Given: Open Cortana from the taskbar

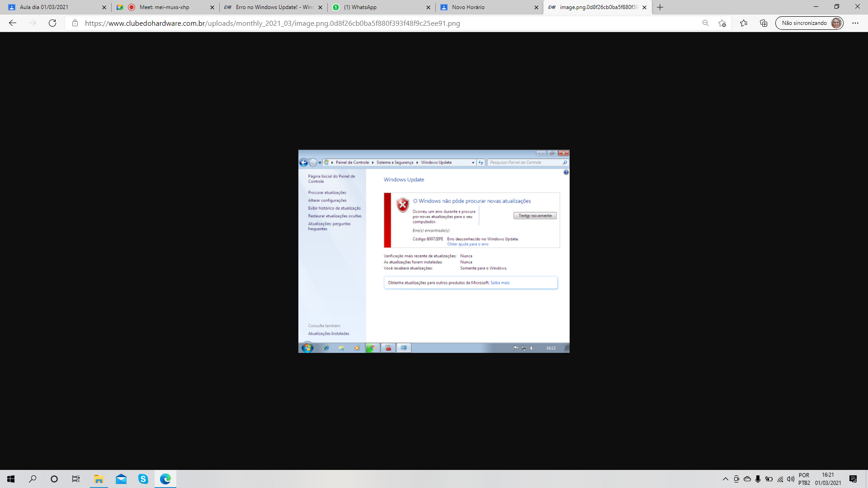Looking at the screenshot, I should coord(54,479).
